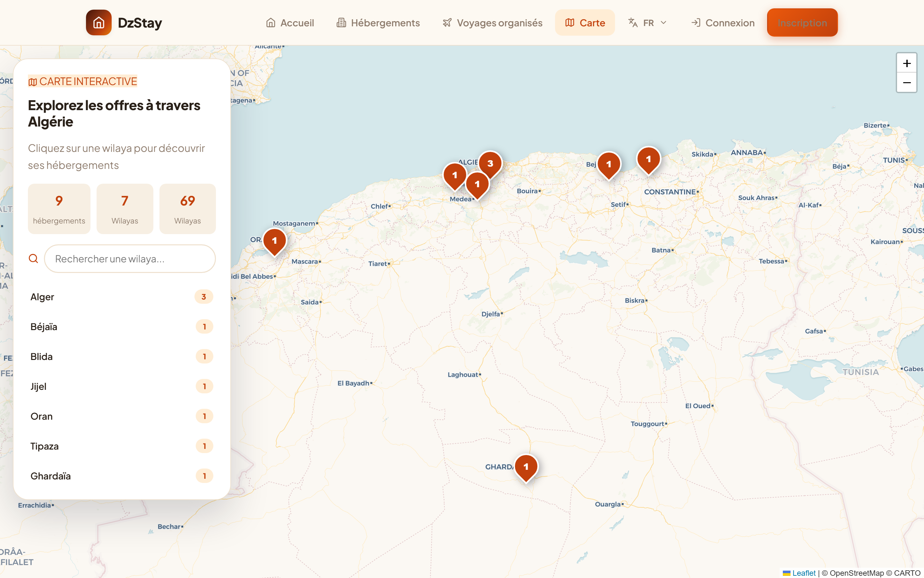The height and width of the screenshot is (578, 924).
Task: Click the Béjaïa map marker
Action: pos(609,165)
